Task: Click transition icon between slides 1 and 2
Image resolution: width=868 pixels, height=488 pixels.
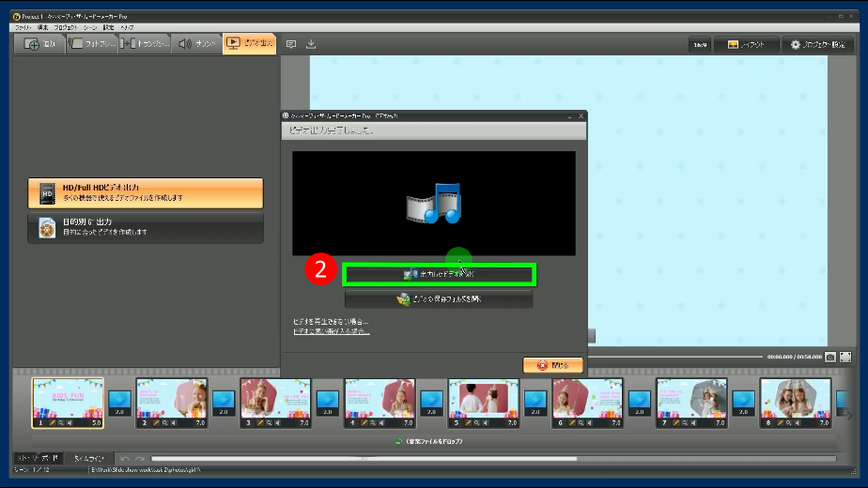Action: 119,400
